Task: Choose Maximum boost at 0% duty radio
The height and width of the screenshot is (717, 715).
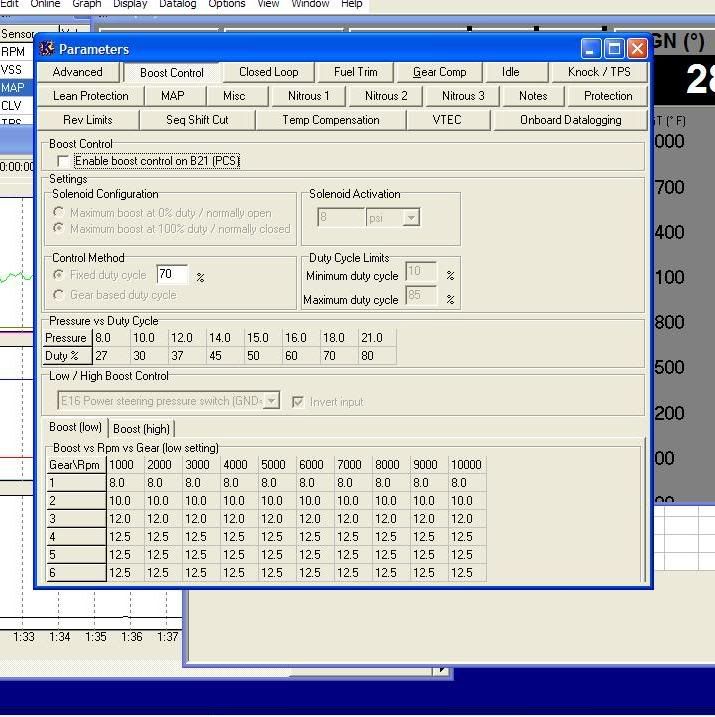Action: point(60,213)
